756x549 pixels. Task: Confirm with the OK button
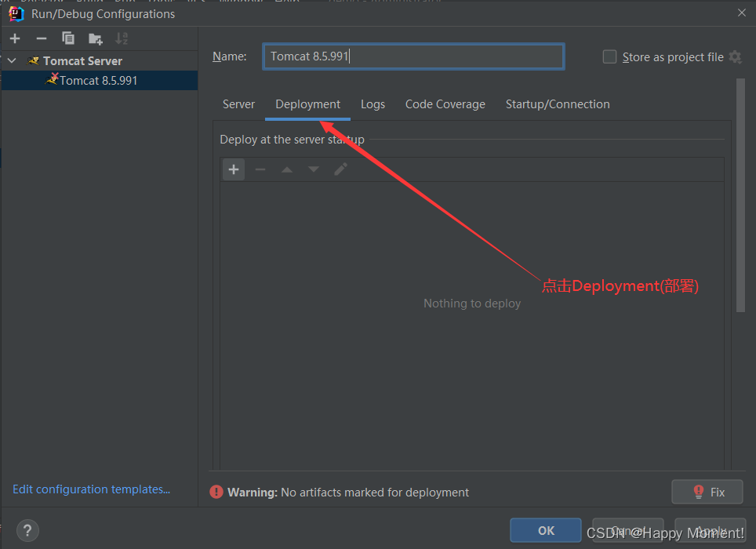[x=546, y=530]
